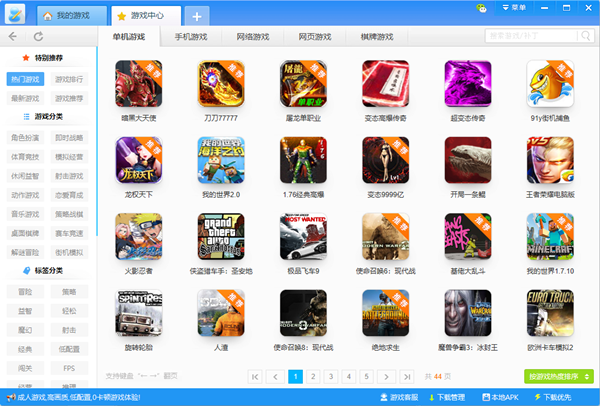Image resolution: width=600 pixels, height=406 pixels.
Task: Open the 使命召唤8：现代战 game icon
Action: (x=303, y=313)
